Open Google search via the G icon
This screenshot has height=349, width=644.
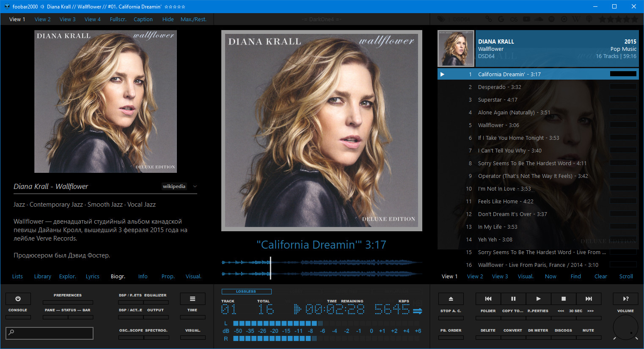pos(501,19)
